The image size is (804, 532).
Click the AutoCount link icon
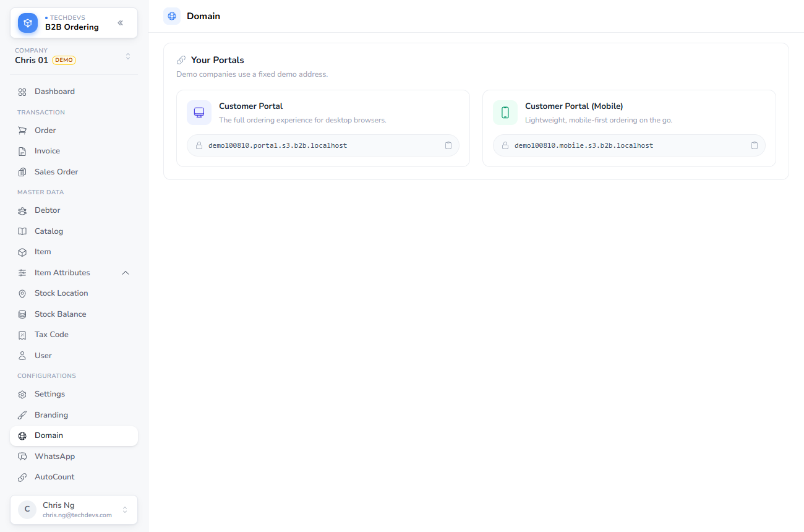click(22, 477)
